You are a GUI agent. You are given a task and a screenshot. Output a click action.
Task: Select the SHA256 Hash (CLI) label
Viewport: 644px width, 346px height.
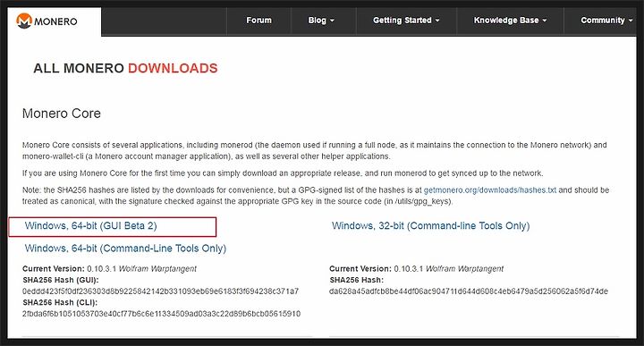60,302
